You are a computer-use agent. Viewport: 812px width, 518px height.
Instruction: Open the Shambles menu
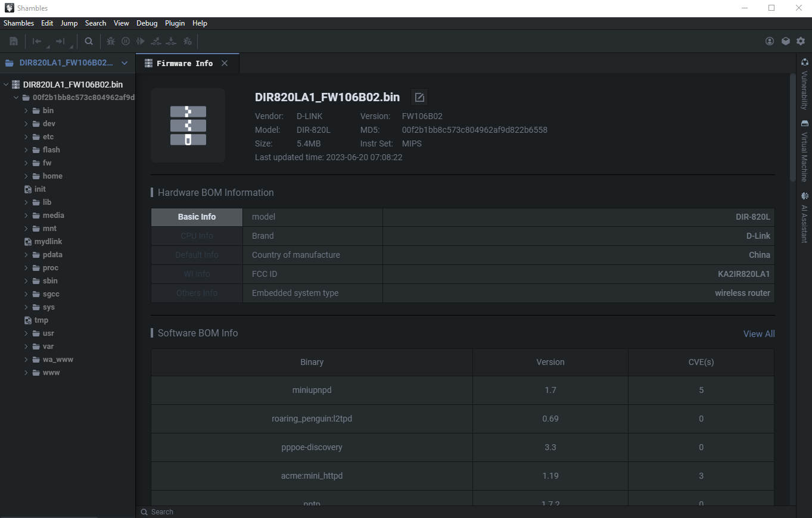(x=18, y=23)
